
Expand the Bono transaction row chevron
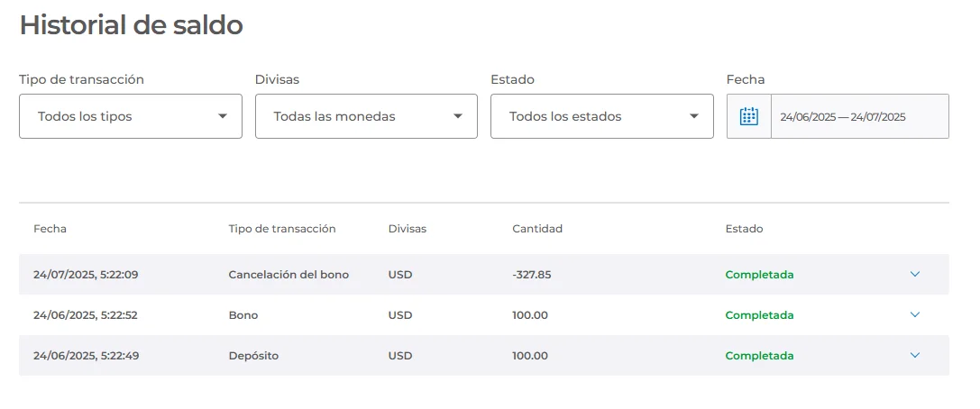coord(915,314)
